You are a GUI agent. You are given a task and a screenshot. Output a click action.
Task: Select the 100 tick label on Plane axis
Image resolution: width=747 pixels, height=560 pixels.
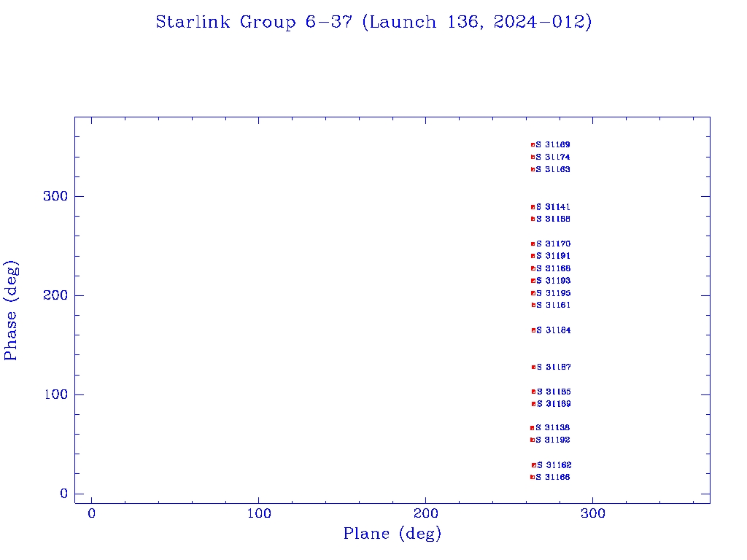[259, 513]
